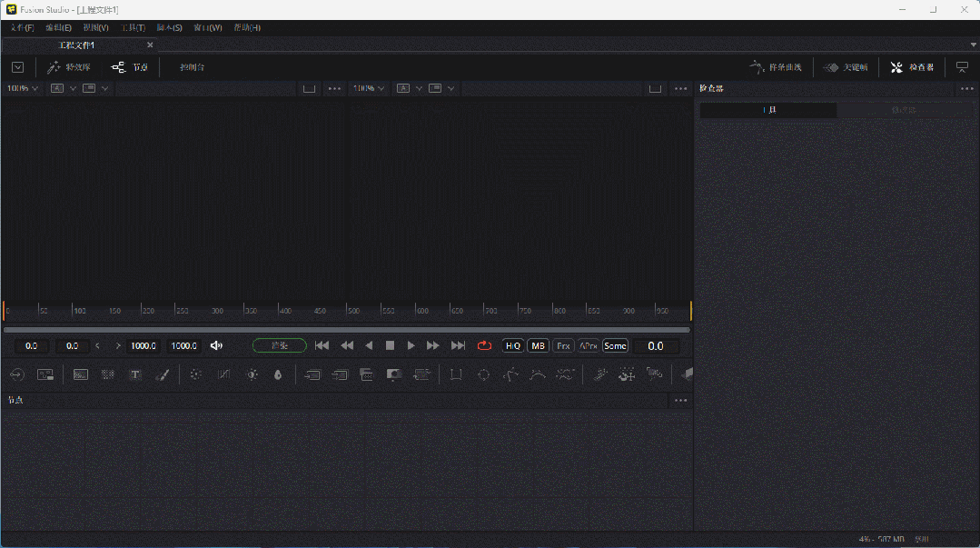Screen dimensions: 980x548
Task: Stop playback with the square button
Action: click(390, 345)
